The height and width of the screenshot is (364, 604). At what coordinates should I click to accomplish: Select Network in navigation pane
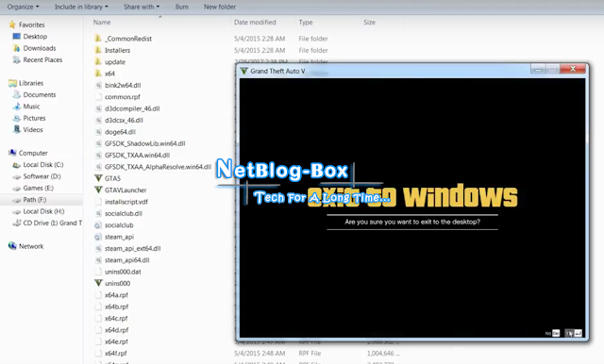(x=31, y=246)
